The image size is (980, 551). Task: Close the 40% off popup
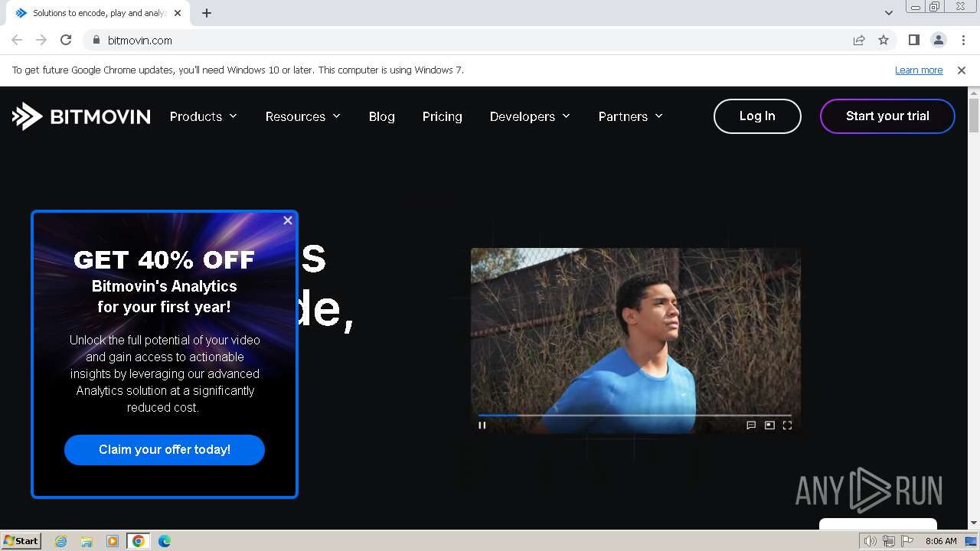coord(288,220)
